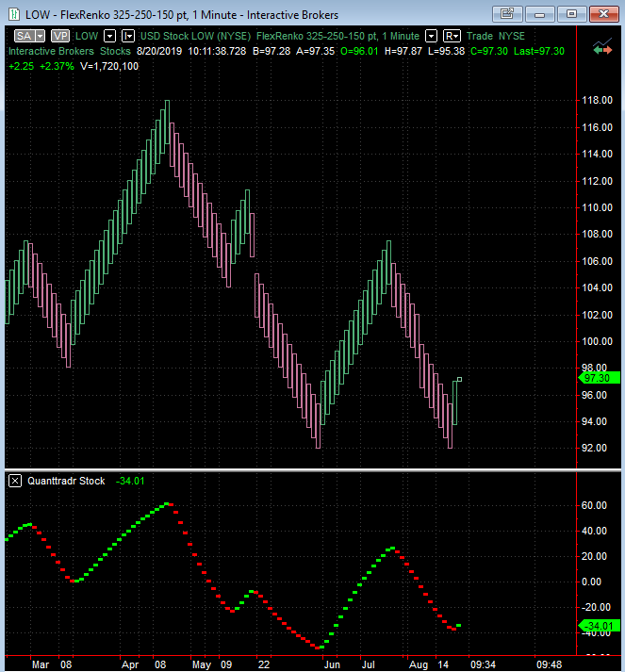The width and height of the screenshot is (625, 672).
Task: Click the May label on the time axis
Action: click(x=202, y=664)
